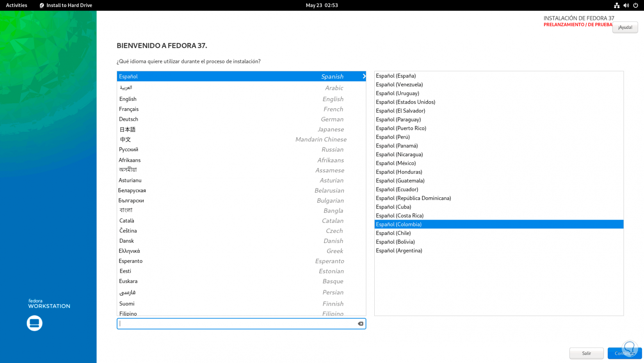Open the Install to Hard Drive app menu

click(66, 5)
